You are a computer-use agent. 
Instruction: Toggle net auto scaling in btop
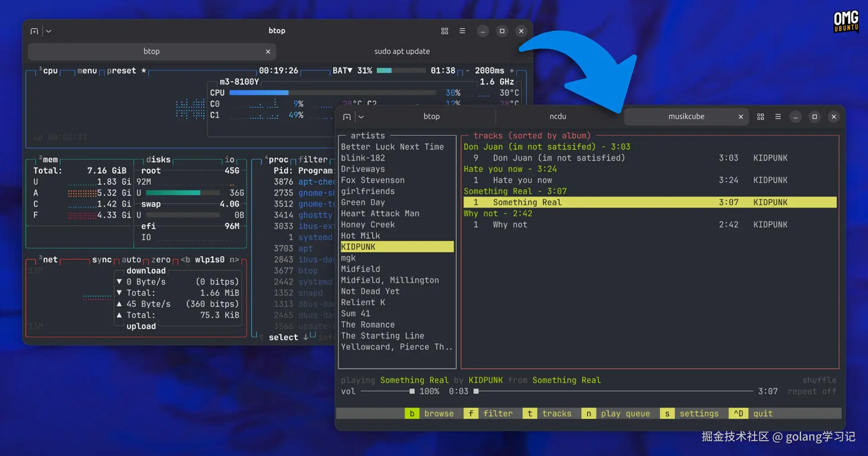pyautogui.click(x=131, y=260)
